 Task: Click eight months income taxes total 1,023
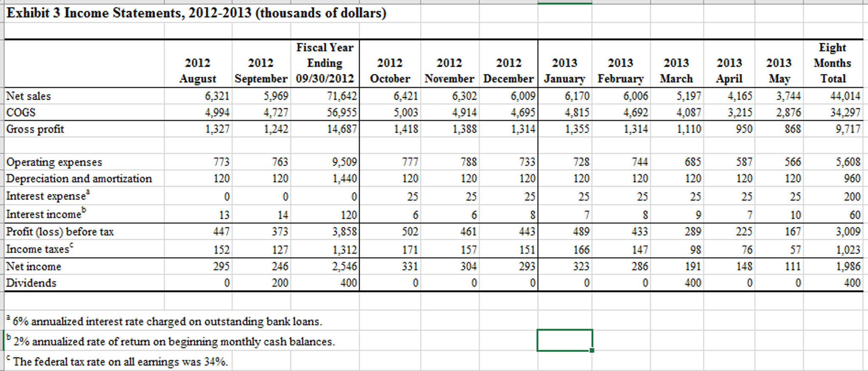pos(848,250)
